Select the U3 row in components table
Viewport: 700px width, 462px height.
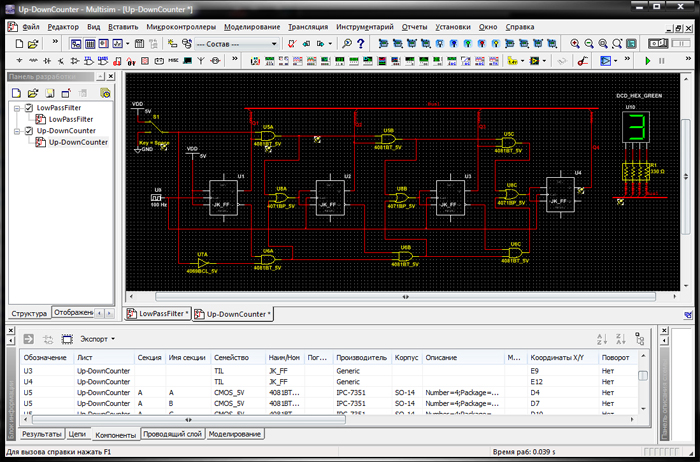coord(329,371)
